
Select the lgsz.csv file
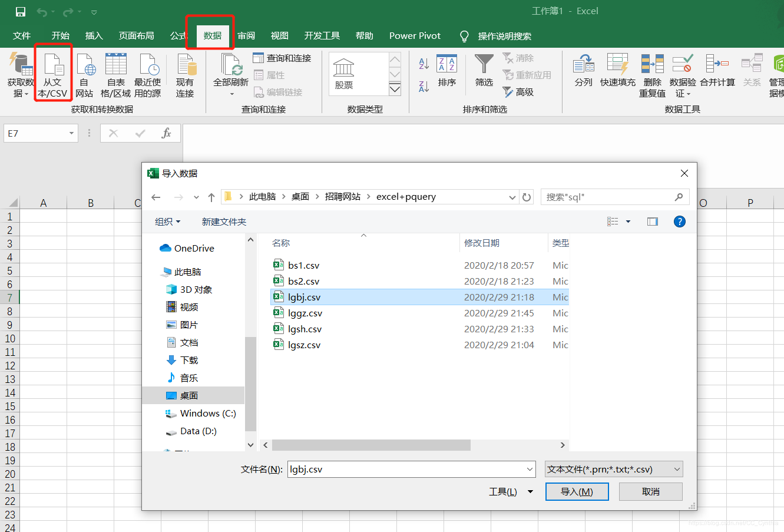(305, 345)
